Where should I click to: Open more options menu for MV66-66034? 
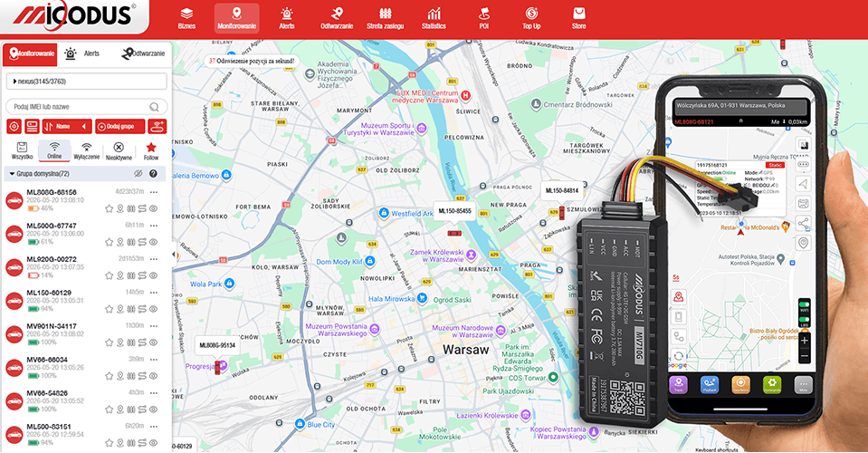pyautogui.click(x=154, y=359)
